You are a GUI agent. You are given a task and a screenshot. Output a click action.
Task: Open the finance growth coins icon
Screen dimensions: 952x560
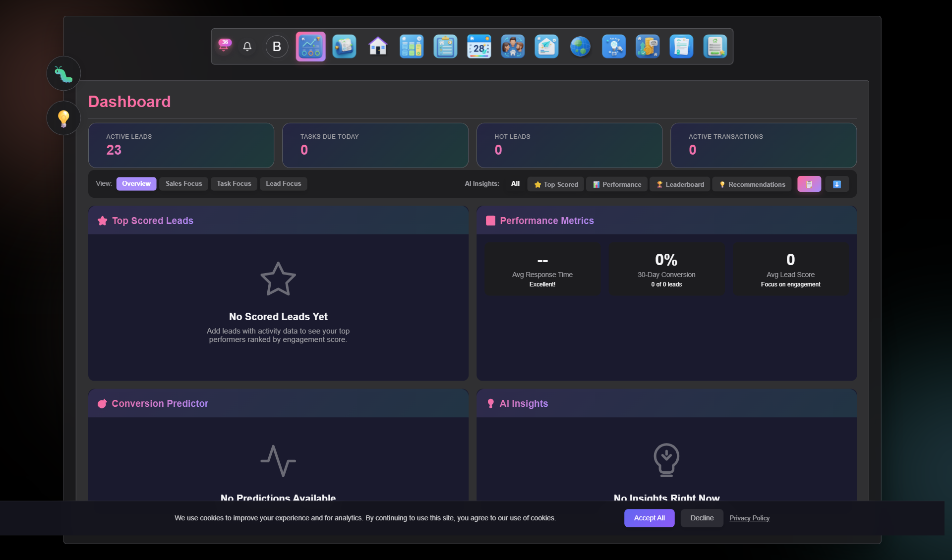tap(648, 47)
